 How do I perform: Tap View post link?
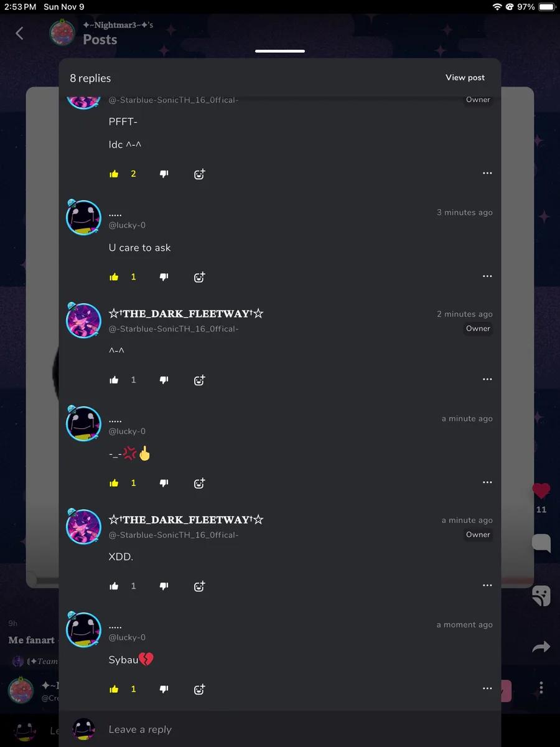pyautogui.click(x=465, y=78)
